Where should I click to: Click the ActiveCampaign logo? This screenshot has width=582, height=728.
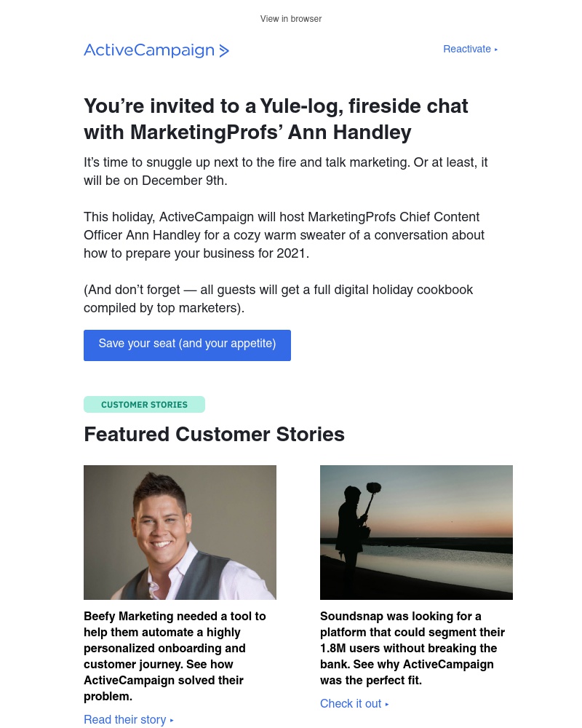coord(156,50)
